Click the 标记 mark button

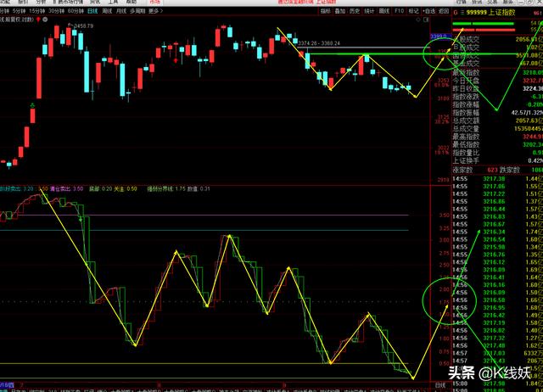[413, 11]
